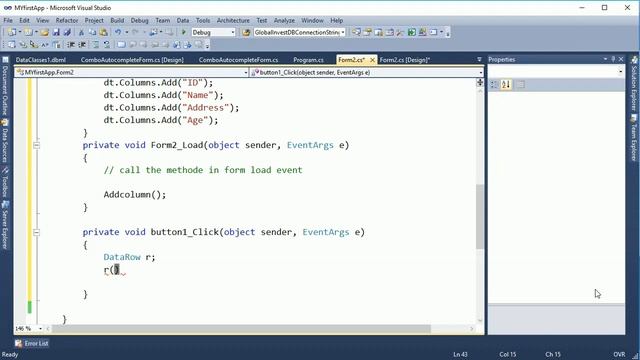Open the Data Sources side tab
This screenshot has width=640, height=360.
[x=5, y=140]
